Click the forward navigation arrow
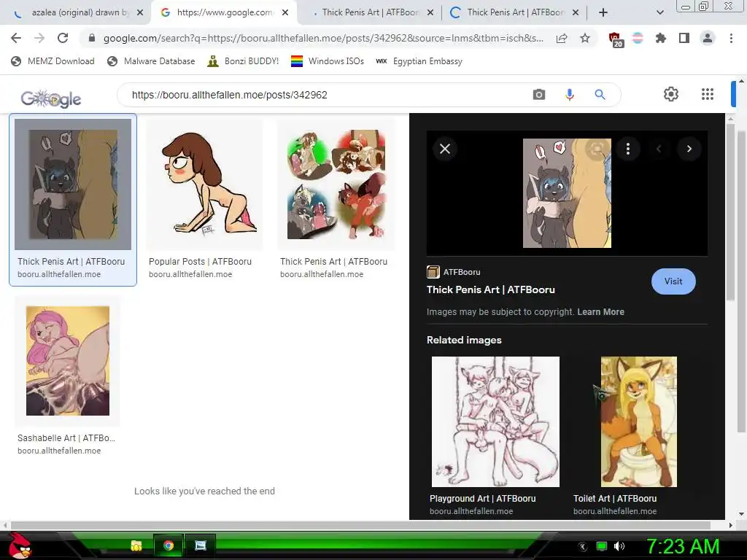The width and height of the screenshot is (747, 560). tap(39, 38)
